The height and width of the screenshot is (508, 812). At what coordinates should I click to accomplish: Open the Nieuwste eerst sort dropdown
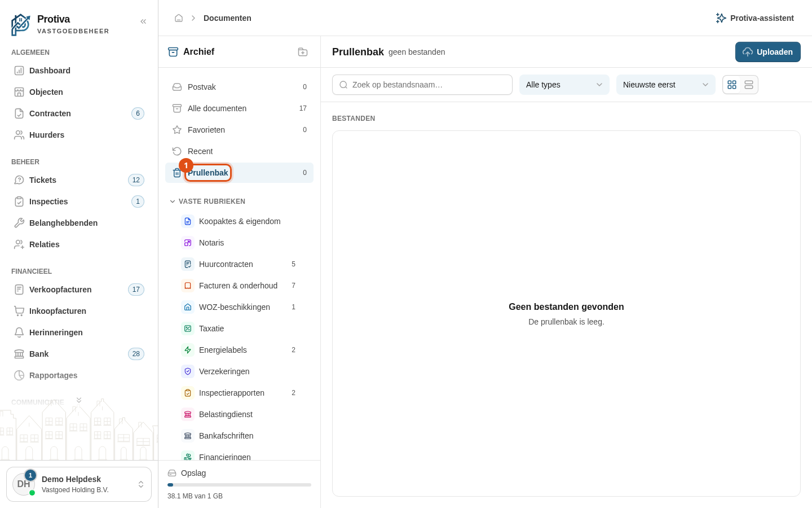click(666, 85)
